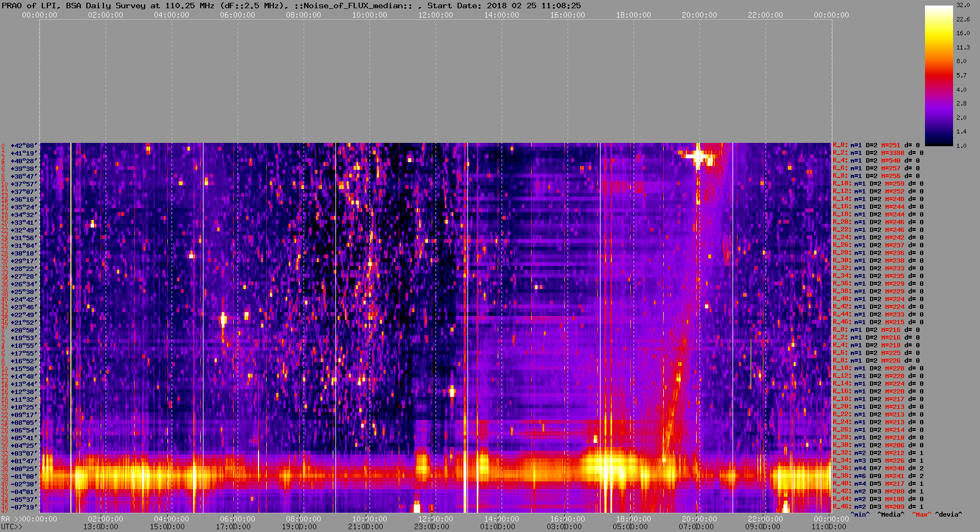Click the UTC label 19:00:00
Viewport: 980px width, 532px height.
point(299,527)
